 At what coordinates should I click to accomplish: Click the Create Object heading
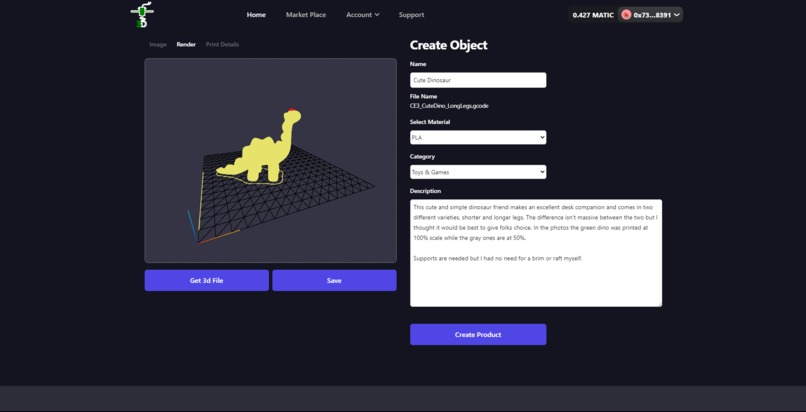pos(448,45)
